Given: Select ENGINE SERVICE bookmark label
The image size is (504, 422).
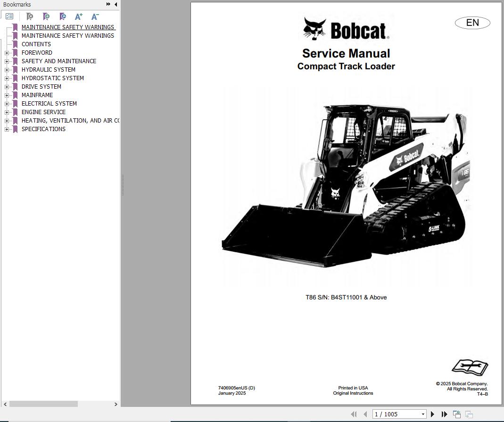Looking at the screenshot, I should pyautogui.click(x=43, y=112).
